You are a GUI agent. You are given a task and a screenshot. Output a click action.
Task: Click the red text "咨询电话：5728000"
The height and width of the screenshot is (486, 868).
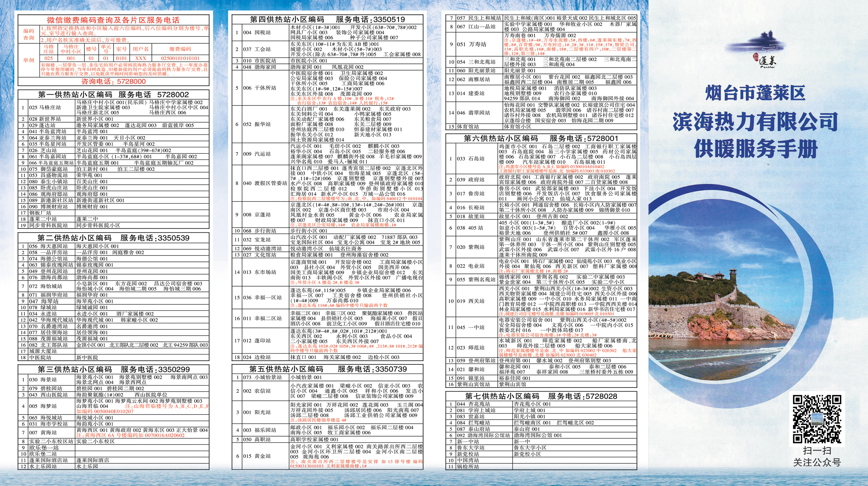pos(114,81)
